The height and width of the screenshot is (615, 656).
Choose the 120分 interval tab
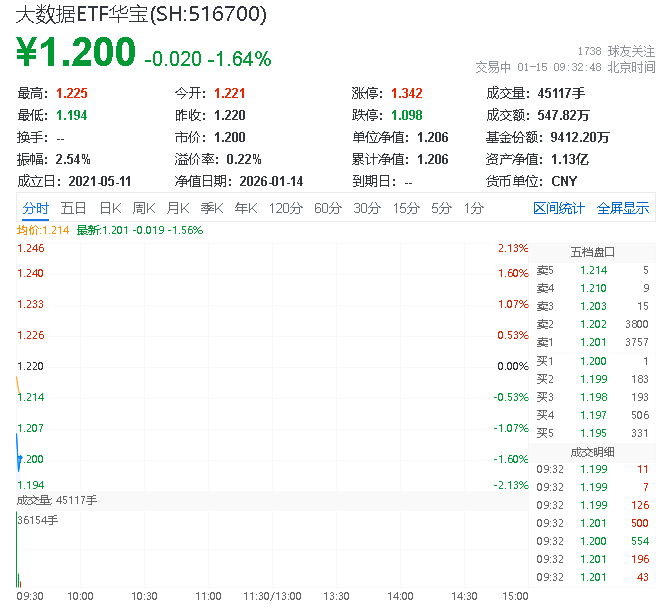pos(286,208)
